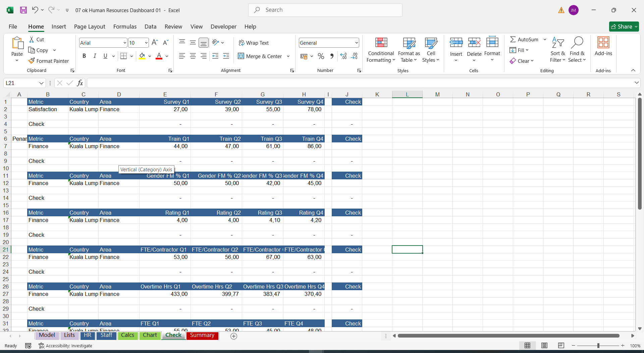Screen dimensions: 644x353
Task: Open the macro recording status bar icon
Action: 28,346
